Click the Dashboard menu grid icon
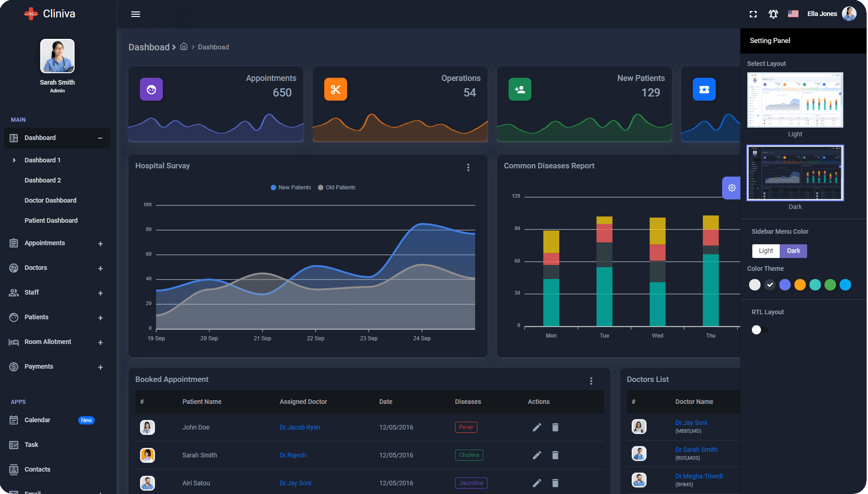Screen dimensions: 868x494 pyautogui.click(x=14, y=138)
